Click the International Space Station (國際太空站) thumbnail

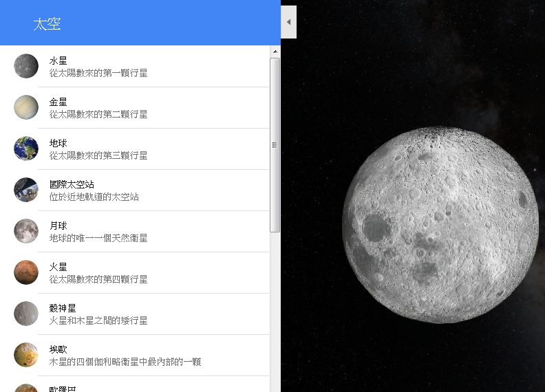click(26, 190)
